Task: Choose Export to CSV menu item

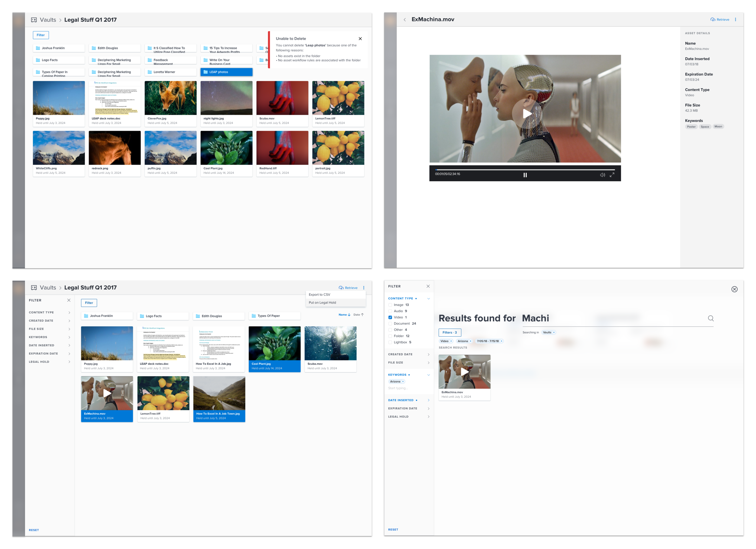Action: pyautogui.click(x=319, y=295)
